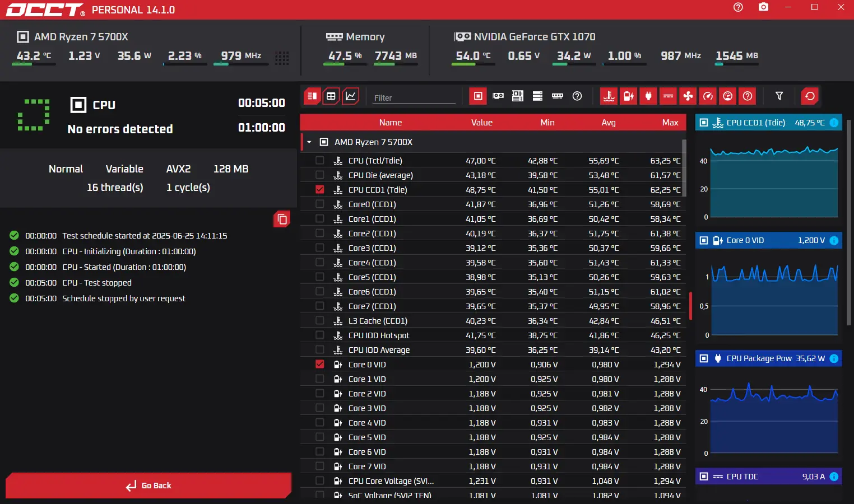
Task: Toggle the storage hardware filter icon
Action: pyautogui.click(x=537, y=96)
